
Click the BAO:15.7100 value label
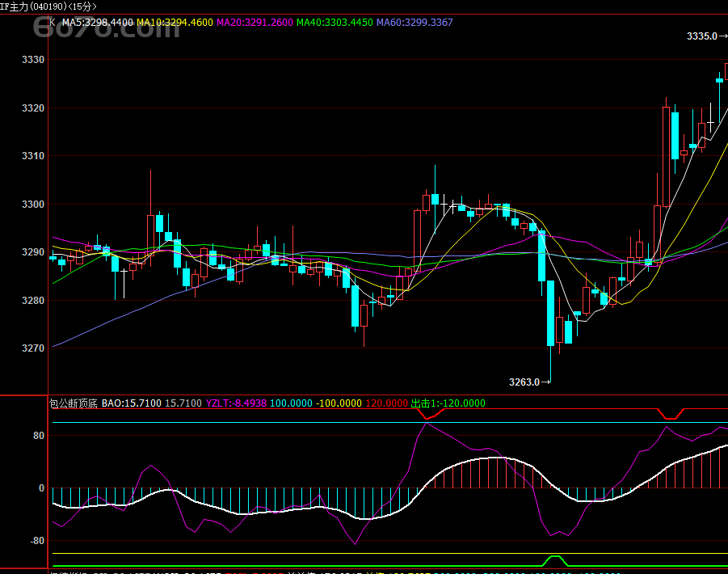click(132, 403)
